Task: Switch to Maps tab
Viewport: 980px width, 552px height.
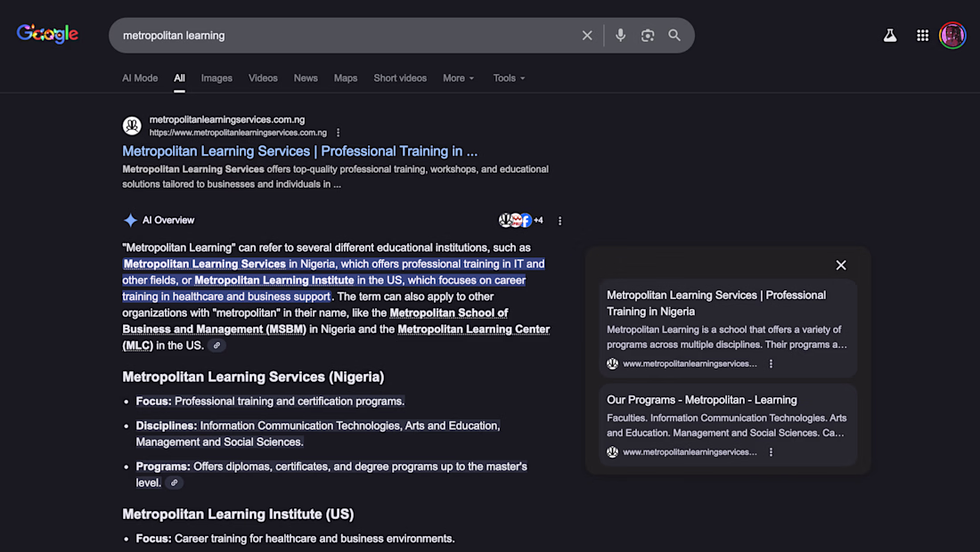Action: tap(346, 78)
